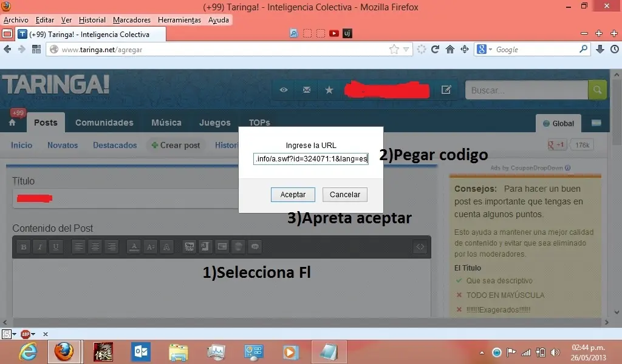The width and height of the screenshot is (622, 364).
Task: Open Internet Explorer from the taskbar
Action: 28,352
